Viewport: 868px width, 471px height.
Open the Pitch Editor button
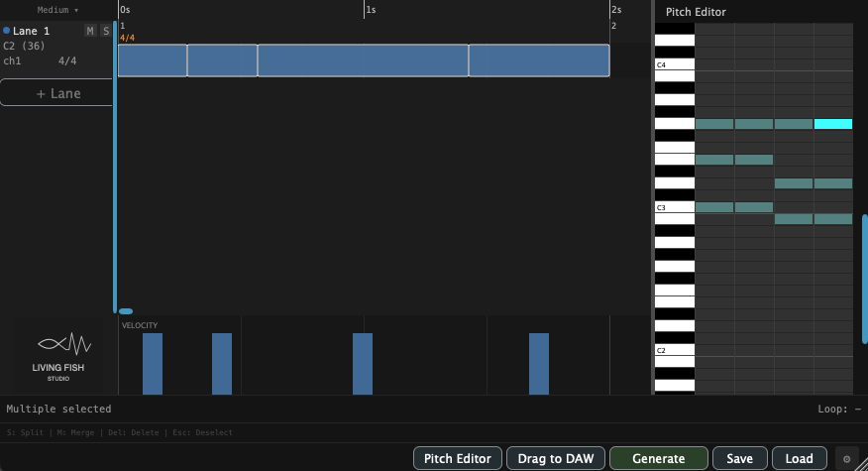coord(457,459)
